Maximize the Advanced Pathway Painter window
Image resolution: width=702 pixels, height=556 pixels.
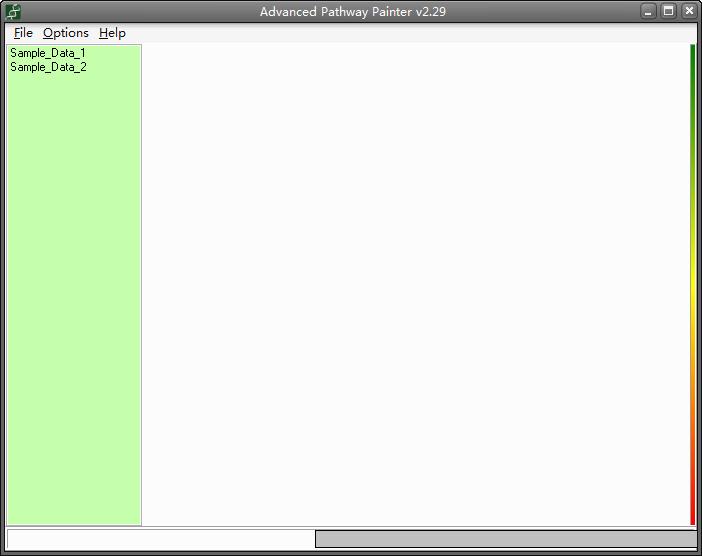point(669,11)
